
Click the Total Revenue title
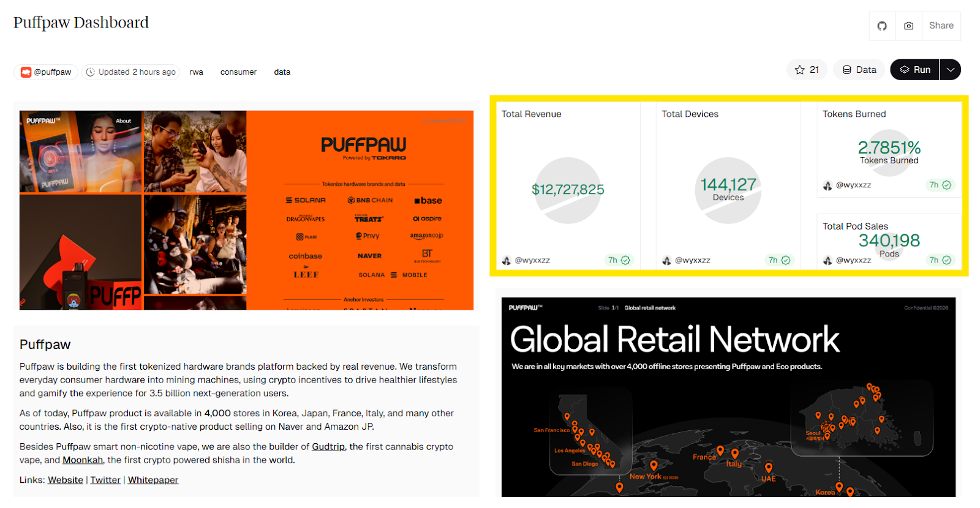point(531,114)
